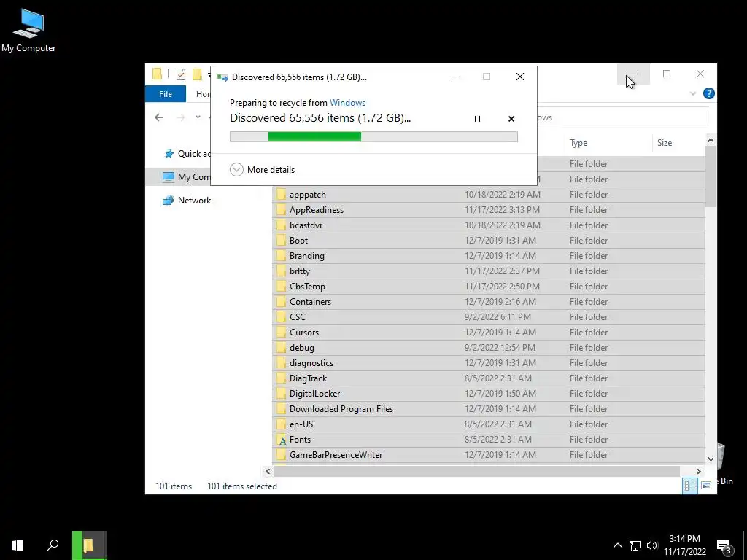The width and height of the screenshot is (747, 560).
Task: Click the Containers folder icon
Action: tap(281, 301)
